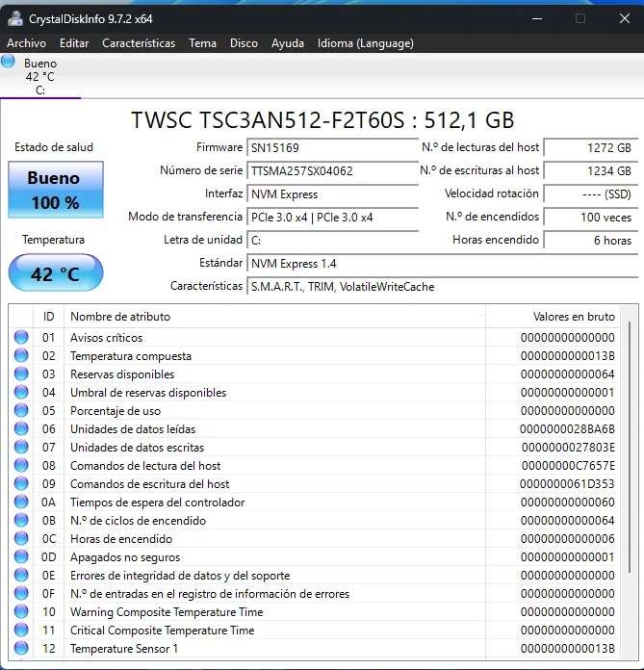The width and height of the screenshot is (644, 670).
Task: Click the status orb beside Temperature Sensor 1
Action: click(x=21, y=649)
